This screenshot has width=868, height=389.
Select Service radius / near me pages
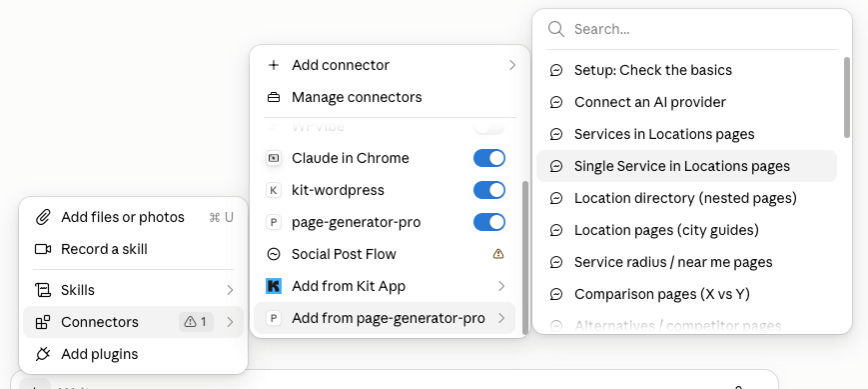click(x=686, y=262)
